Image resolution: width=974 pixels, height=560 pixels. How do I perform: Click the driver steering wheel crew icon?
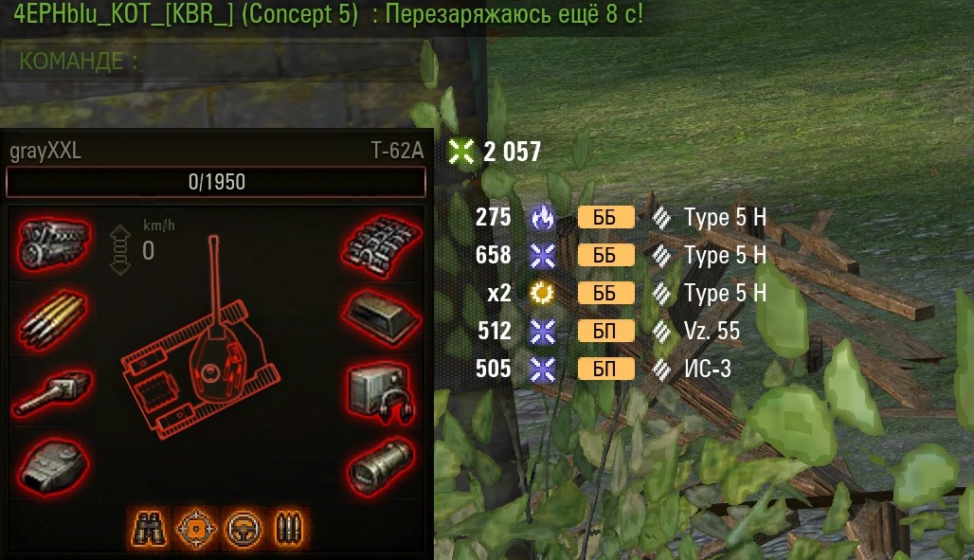[243, 529]
